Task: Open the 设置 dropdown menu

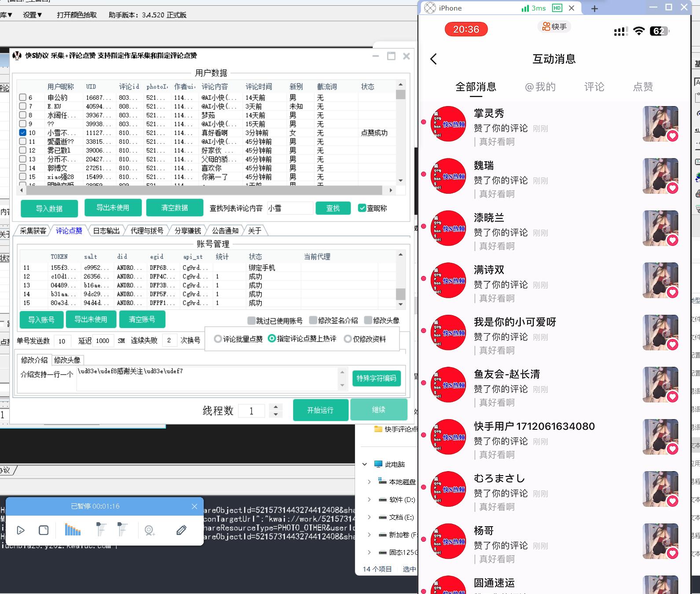Action: 33,15
